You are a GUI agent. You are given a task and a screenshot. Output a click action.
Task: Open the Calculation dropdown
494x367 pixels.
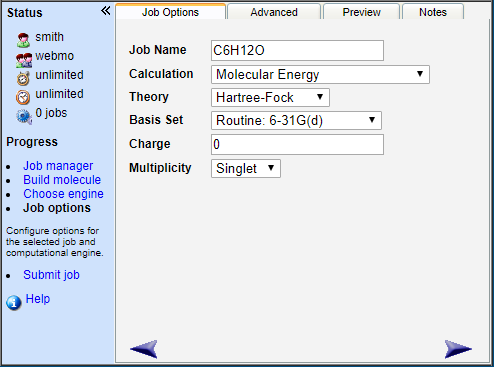tap(320, 74)
